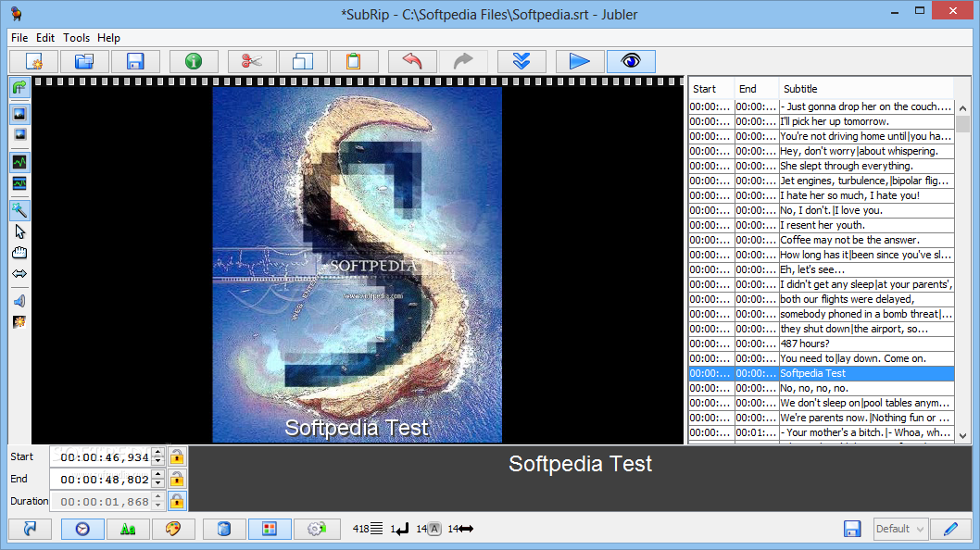The image size is (980, 550).
Task: Copy the selected subtitle
Action: coord(303,61)
